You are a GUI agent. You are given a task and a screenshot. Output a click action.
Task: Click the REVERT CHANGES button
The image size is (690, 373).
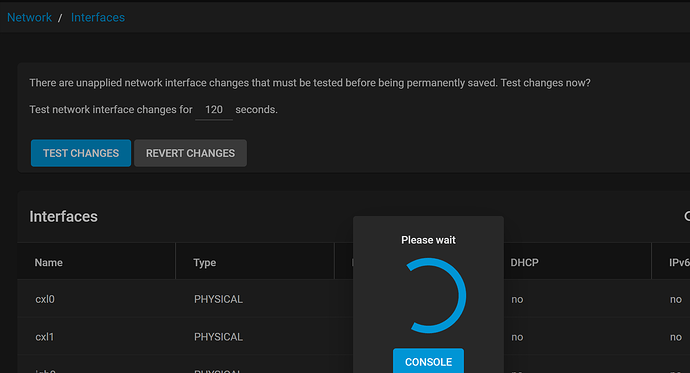[x=191, y=153]
